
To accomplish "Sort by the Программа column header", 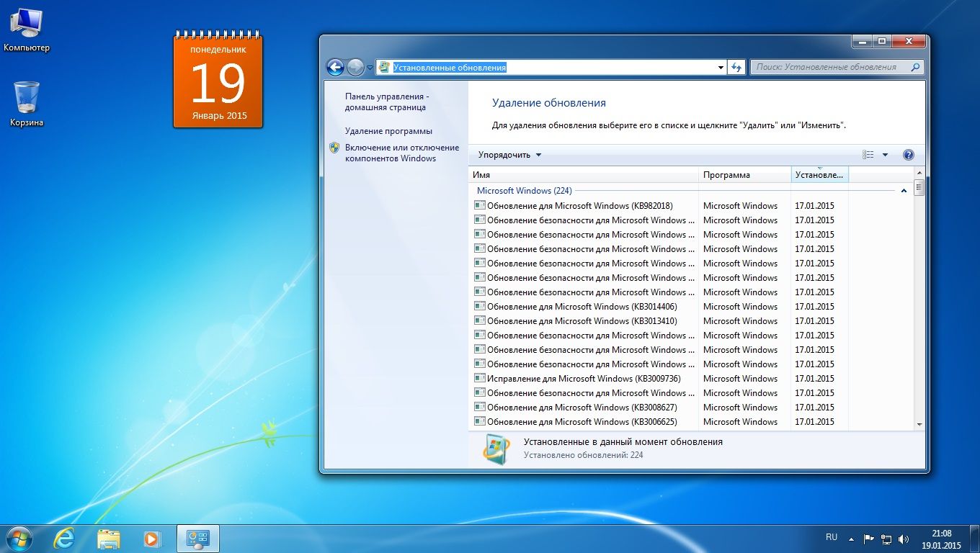I will (x=745, y=175).
